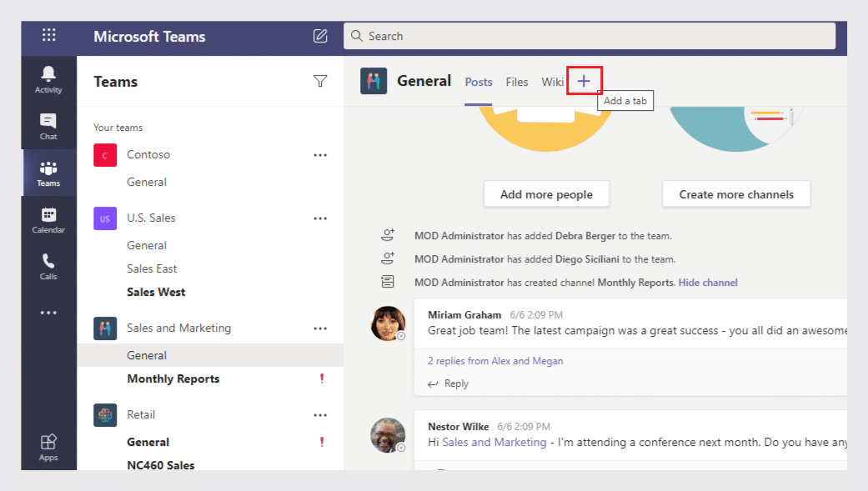Open Monthly Reports channel
The height and width of the screenshot is (491, 868).
[173, 378]
